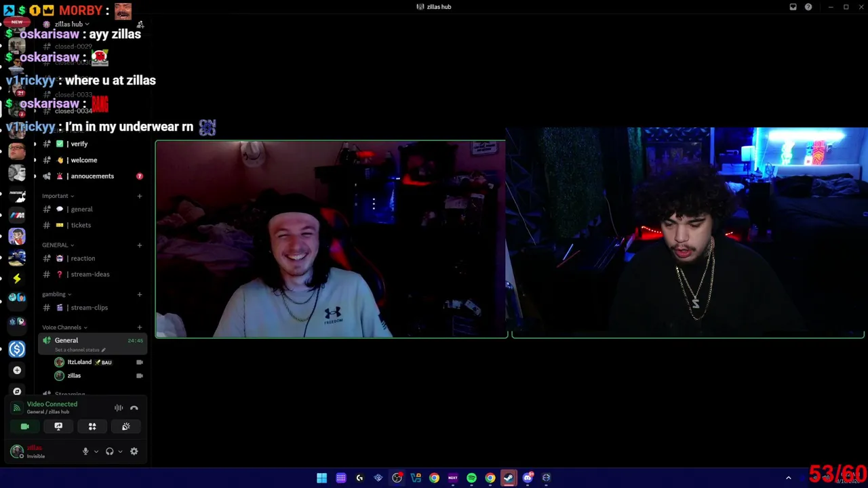Focus the laughing user's video tile
868x488 pixels.
click(332, 239)
